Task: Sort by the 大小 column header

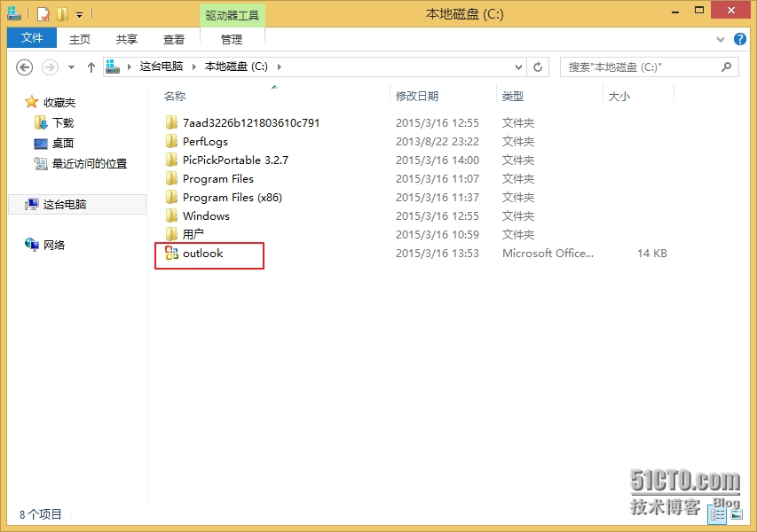Action: (x=619, y=96)
